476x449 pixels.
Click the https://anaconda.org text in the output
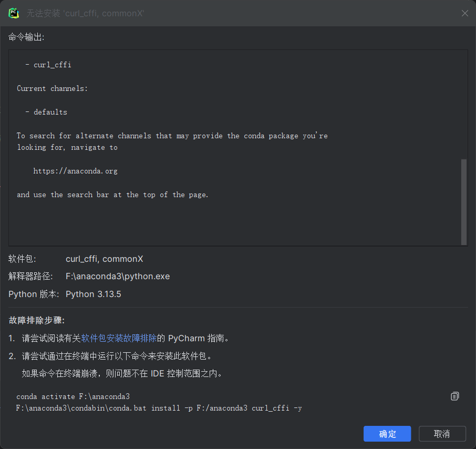75,171
